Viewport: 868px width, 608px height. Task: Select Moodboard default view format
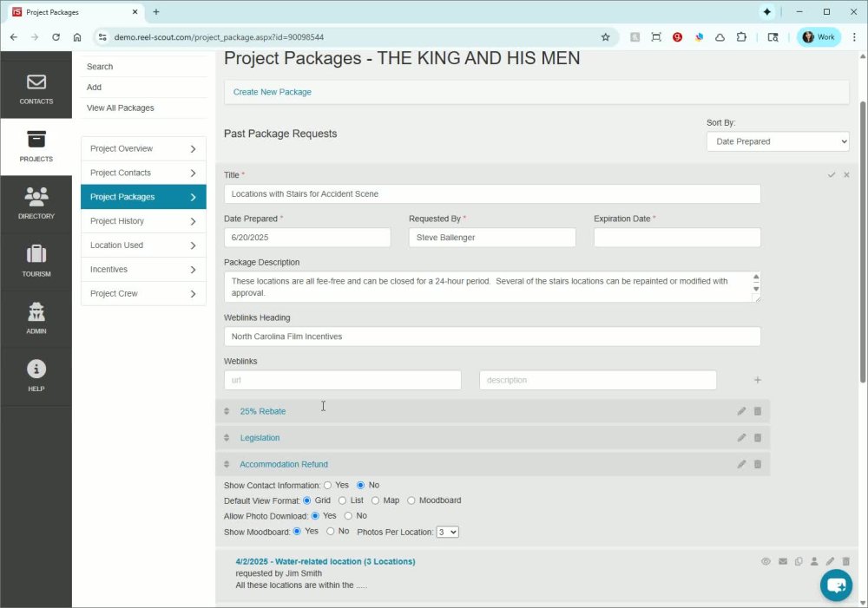(411, 500)
